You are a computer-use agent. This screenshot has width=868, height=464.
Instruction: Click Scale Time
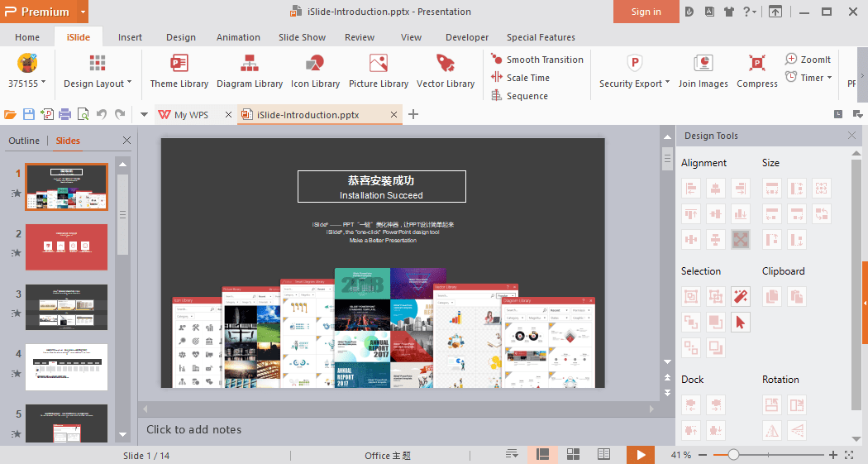coord(520,78)
